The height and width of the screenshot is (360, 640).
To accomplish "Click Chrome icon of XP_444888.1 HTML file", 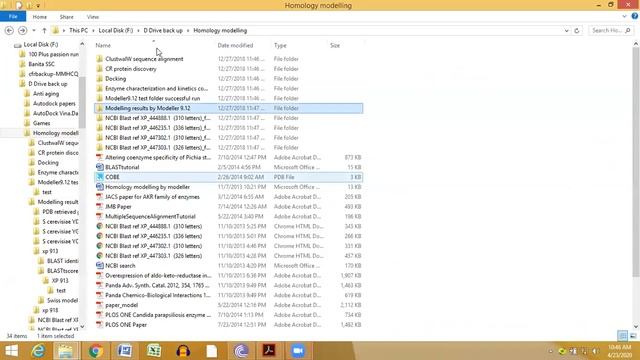I will pyautogui.click(x=100, y=226).
